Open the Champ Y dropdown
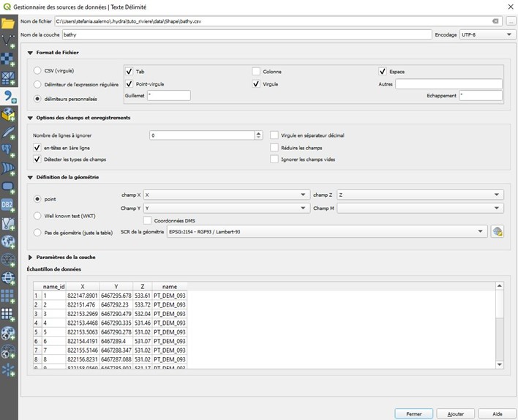 point(227,209)
